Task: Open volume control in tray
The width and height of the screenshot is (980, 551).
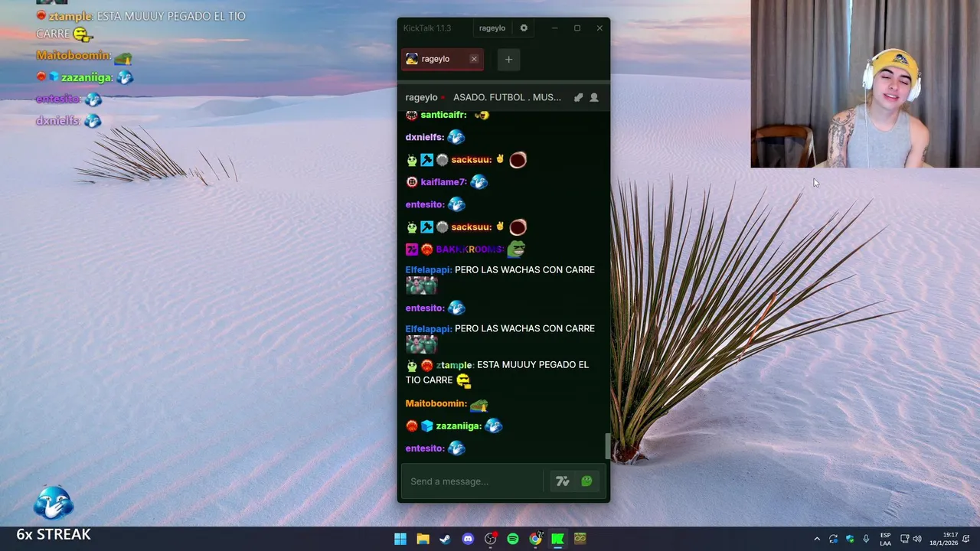Action: point(917,539)
